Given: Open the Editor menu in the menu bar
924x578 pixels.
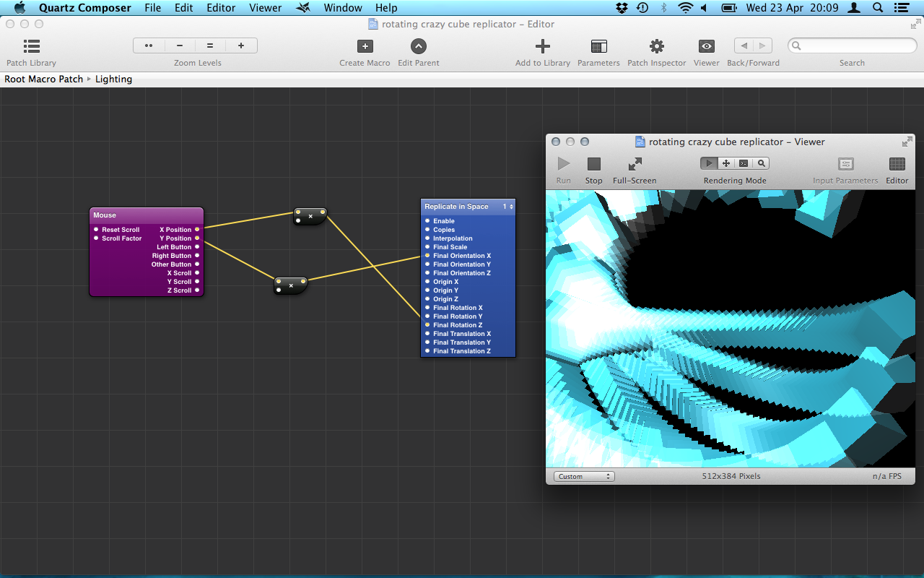Looking at the screenshot, I should pos(221,8).
